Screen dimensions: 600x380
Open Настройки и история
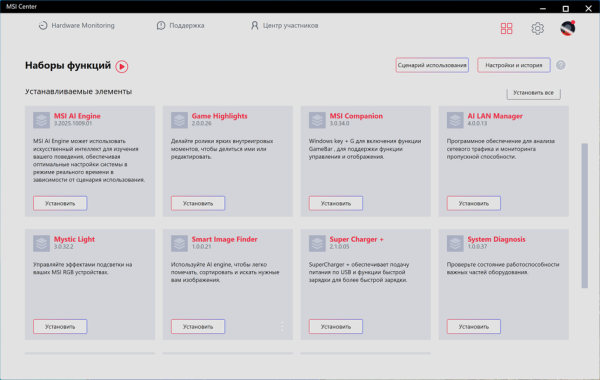tap(514, 65)
